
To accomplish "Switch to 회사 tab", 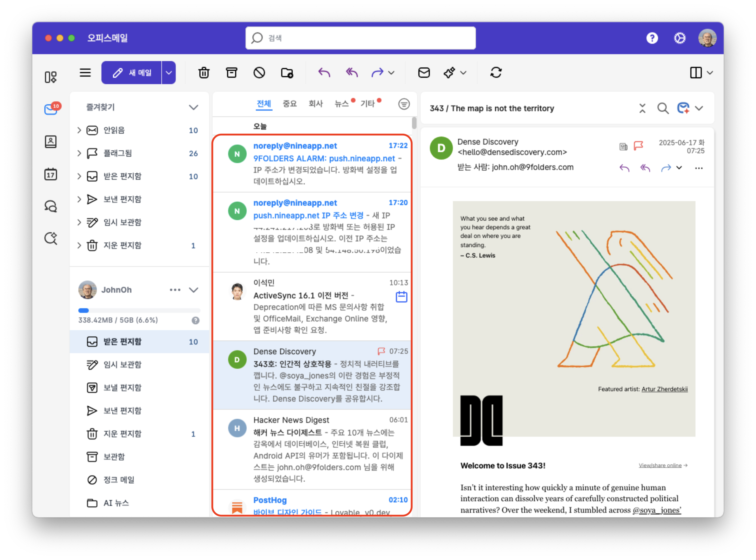I will pos(315,104).
